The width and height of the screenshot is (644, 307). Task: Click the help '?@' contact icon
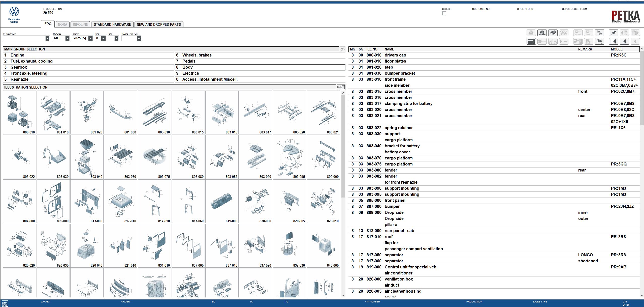pyautogui.click(x=564, y=33)
